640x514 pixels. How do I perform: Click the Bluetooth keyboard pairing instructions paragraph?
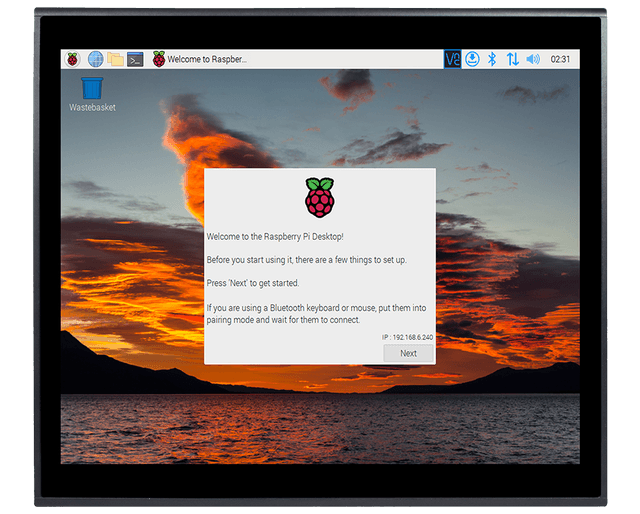tap(316, 314)
